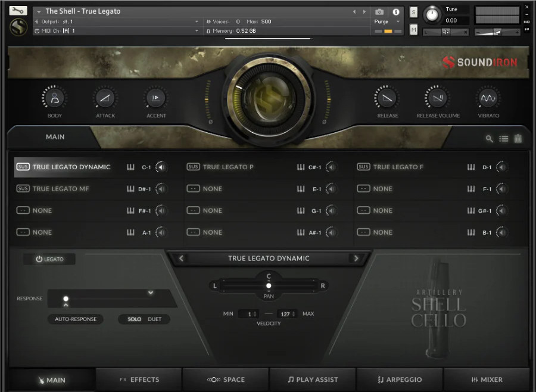Click the PAN slider center handle
The image size is (536, 392).
click(268, 286)
